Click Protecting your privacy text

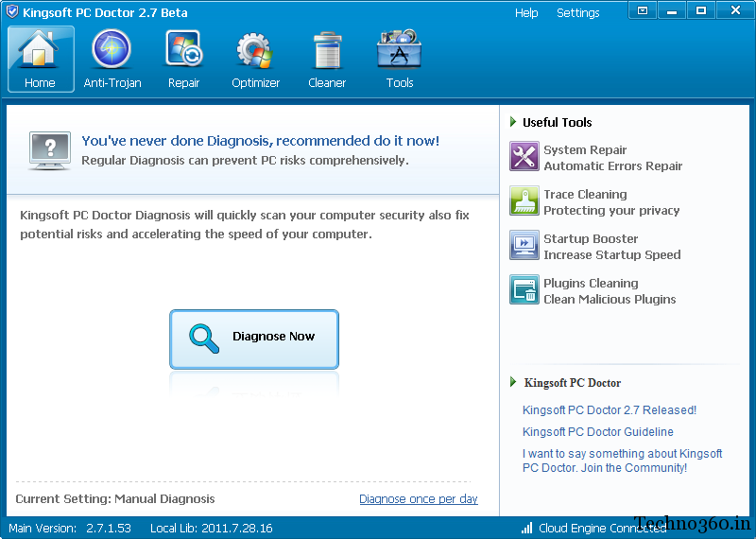(611, 211)
